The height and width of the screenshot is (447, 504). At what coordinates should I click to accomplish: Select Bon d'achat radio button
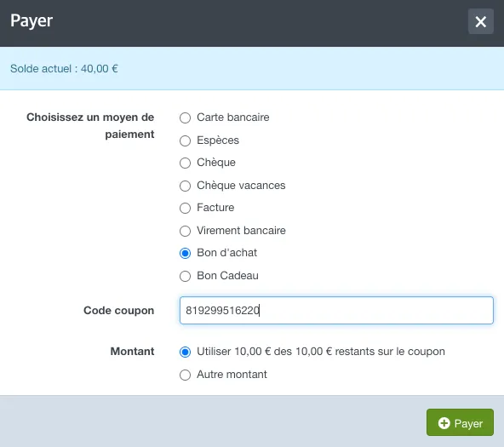185,253
